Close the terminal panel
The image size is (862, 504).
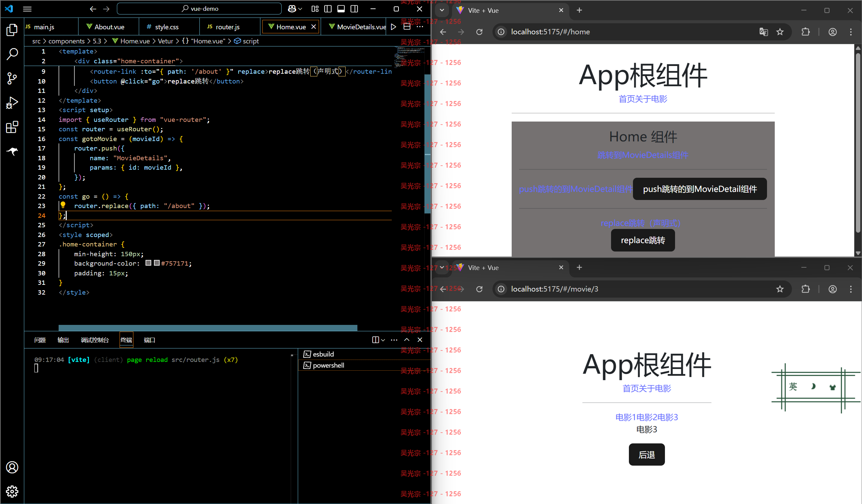coord(420,339)
